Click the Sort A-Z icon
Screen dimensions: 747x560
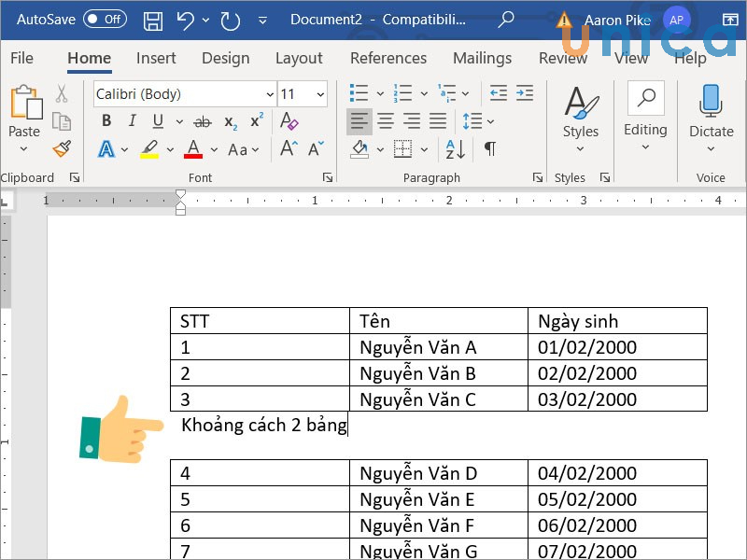click(x=456, y=149)
